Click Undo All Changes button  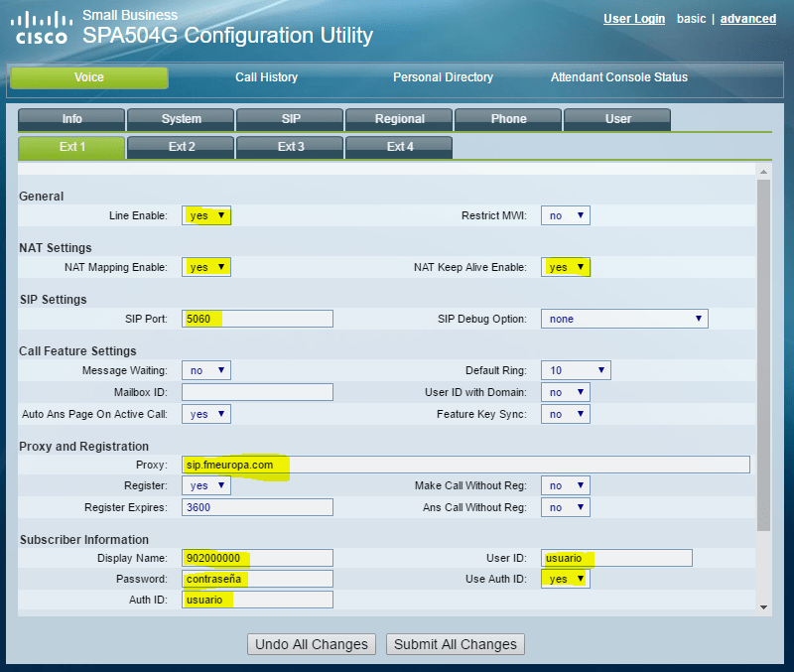click(x=312, y=644)
